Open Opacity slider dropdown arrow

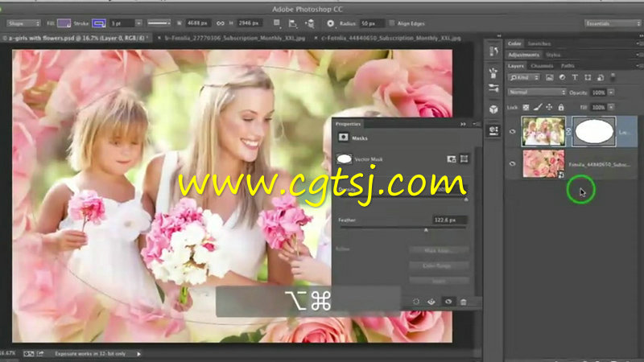pos(611,93)
